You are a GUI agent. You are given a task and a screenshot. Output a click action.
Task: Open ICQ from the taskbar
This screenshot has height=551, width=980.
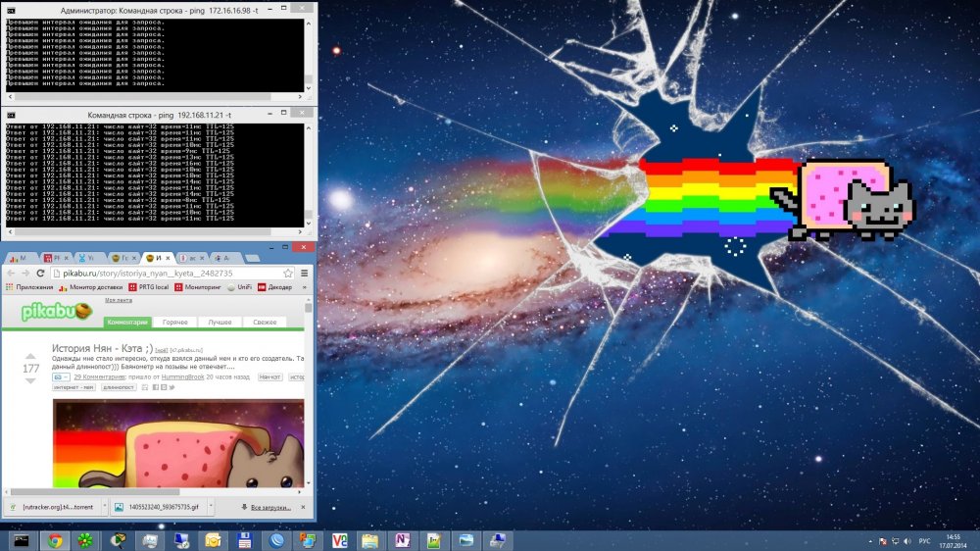coord(85,540)
